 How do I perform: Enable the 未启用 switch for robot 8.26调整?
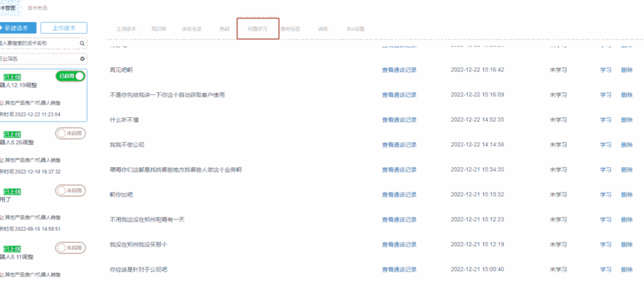pyautogui.click(x=70, y=134)
